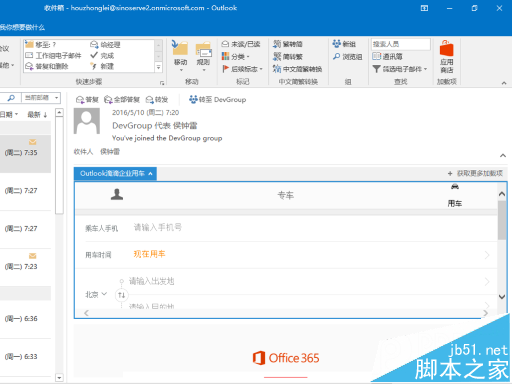Collapse the message header chevron
The height and width of the screenshot is (384, 512).
[x=503, y=156]
